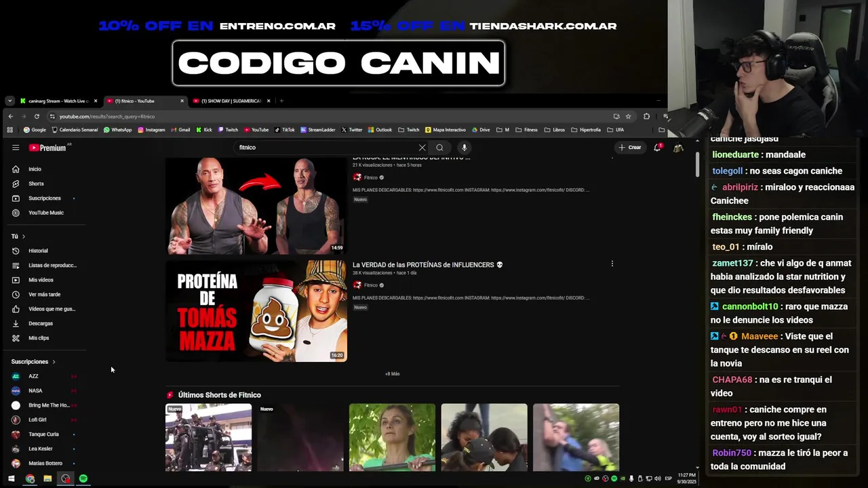Viewport: 868px width, 488px height.
Task: Click the Chrome address bar URL
Action: pos(107,117)
